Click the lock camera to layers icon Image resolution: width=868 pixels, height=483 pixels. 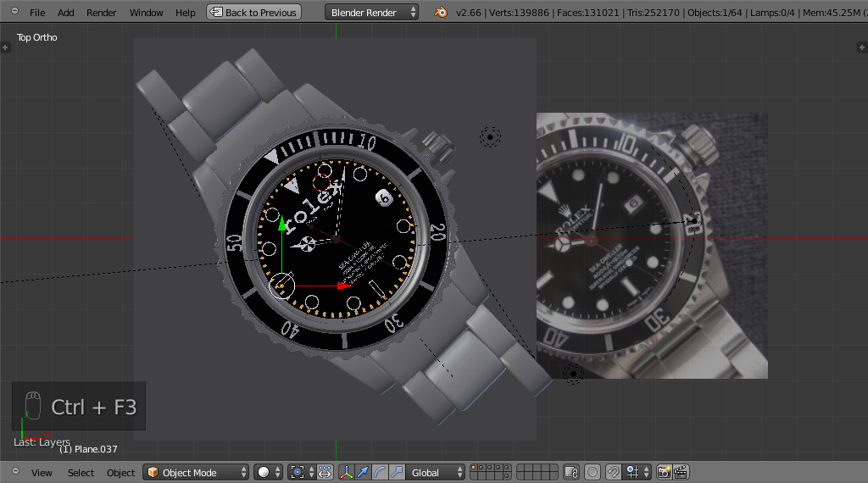[571, 473]
